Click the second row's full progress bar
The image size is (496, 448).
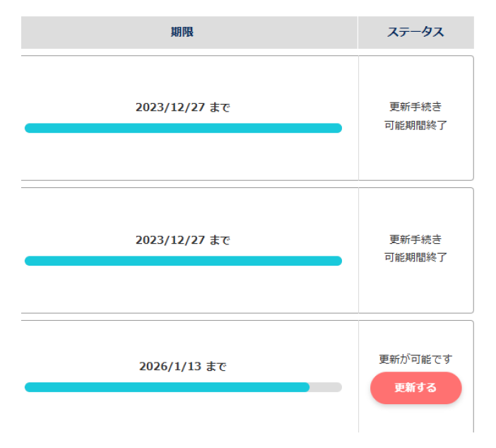click(183, 261)
